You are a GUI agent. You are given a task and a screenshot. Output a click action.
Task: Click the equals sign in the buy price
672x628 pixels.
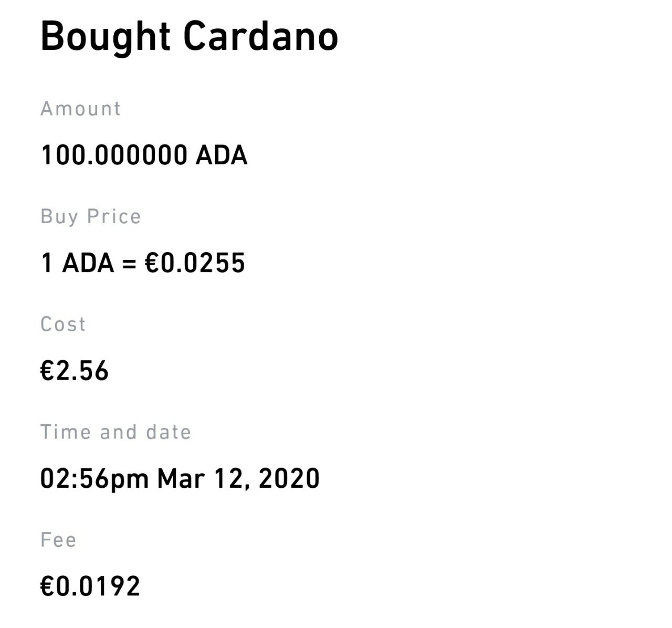129,263
